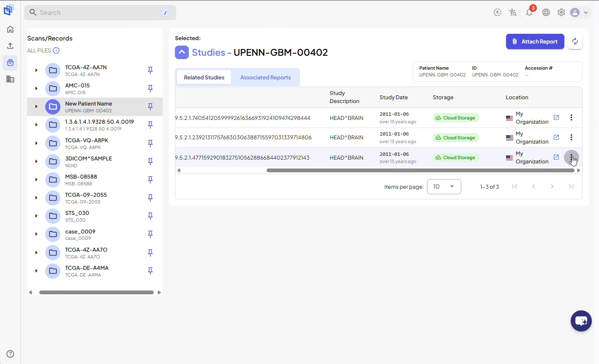Open the items per page dropdown

tap(444, 187)
